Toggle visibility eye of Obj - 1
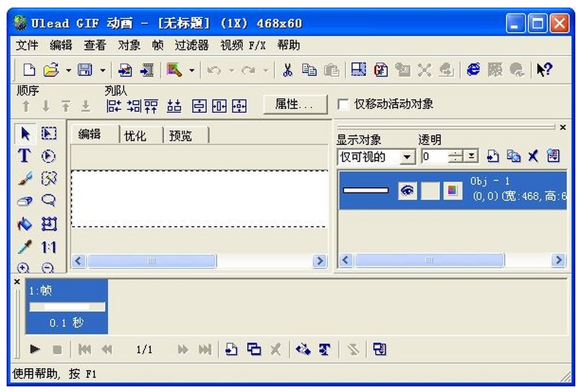 point(407,191)
